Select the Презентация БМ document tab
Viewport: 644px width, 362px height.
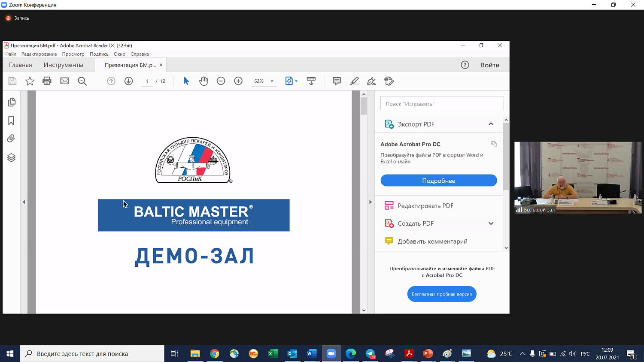tap(130, 65)
